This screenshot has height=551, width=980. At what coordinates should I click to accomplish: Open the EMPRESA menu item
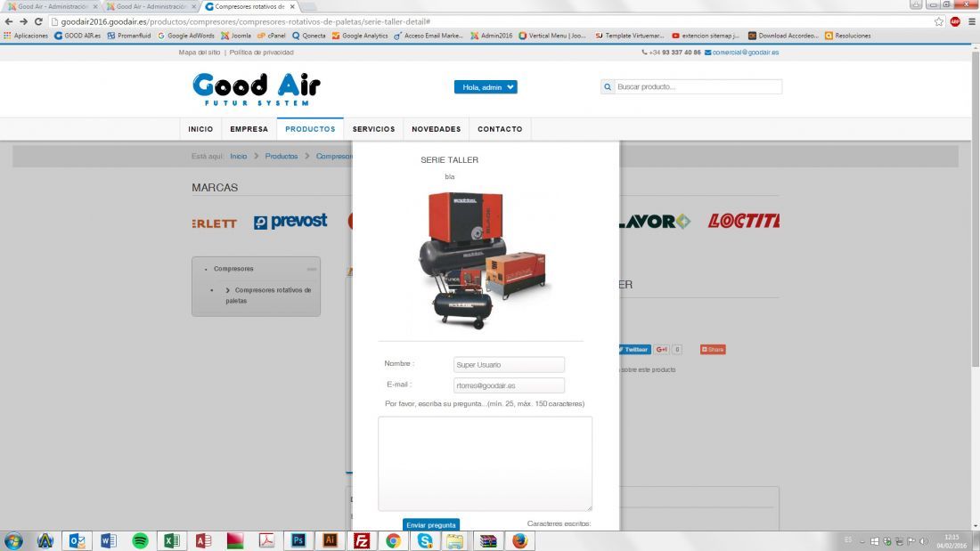(x=249, y=129)
